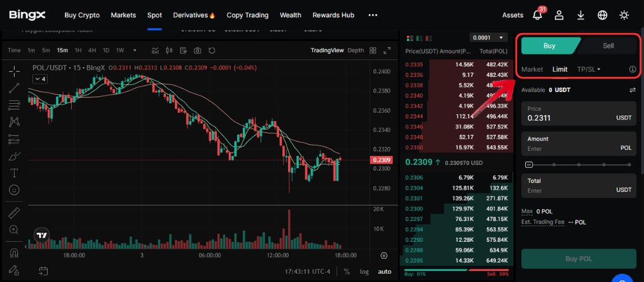Collapse the indicator legend showing 4
644x282 pixels.
click(x=40, y=78)
